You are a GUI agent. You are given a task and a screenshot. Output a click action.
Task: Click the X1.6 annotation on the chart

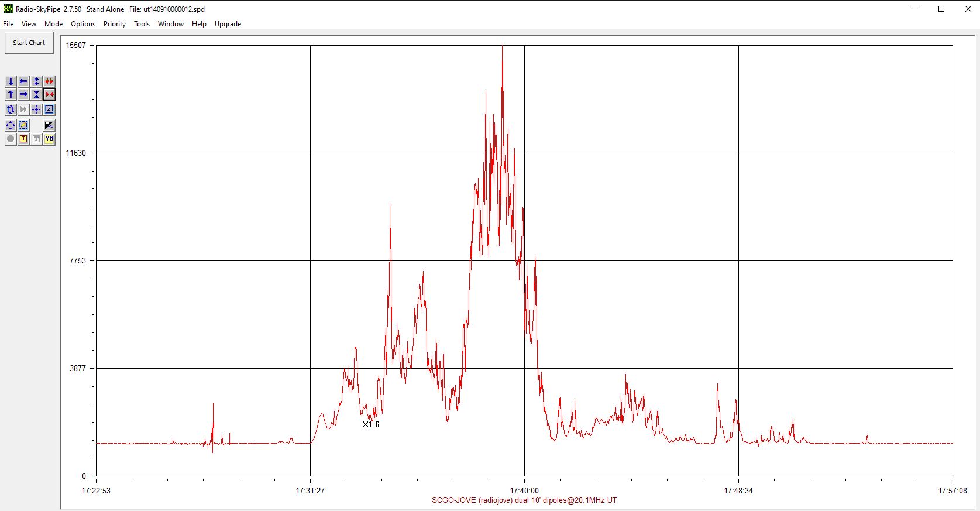[371, 424]
